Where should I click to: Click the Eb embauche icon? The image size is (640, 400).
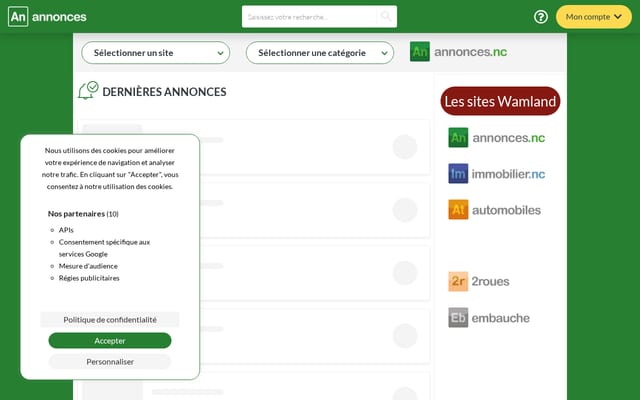point(458,318)
